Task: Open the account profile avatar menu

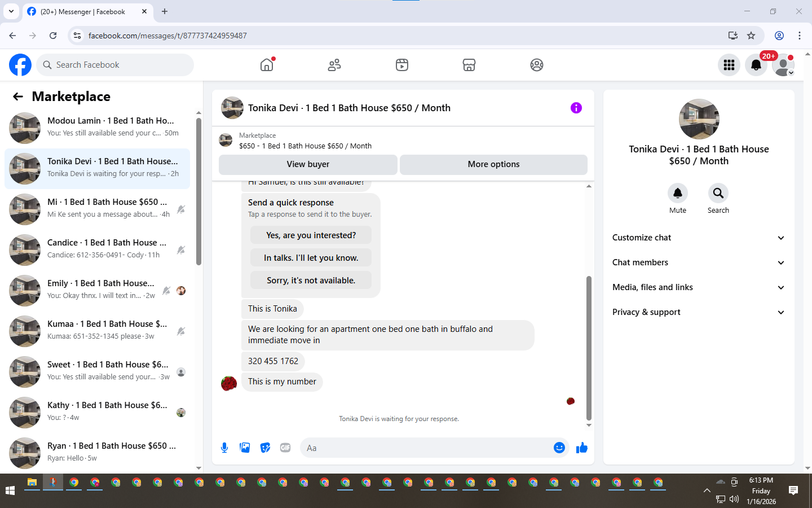Action: [783, 65]
